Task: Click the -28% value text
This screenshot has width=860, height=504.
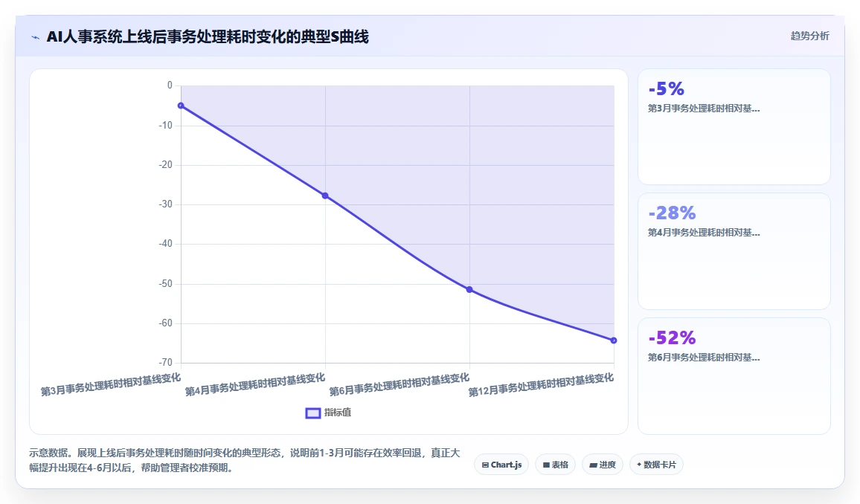Action: (673, 213)
